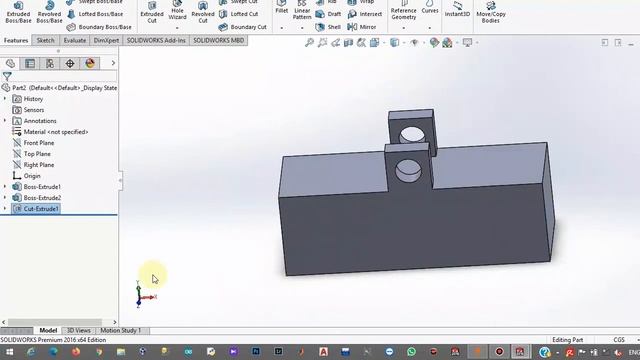Image resolution: width=640 pixels, height=360 pixels.
Task: Open the Windows Start menu
Action: pyautogui.click(x=9, y=352)
